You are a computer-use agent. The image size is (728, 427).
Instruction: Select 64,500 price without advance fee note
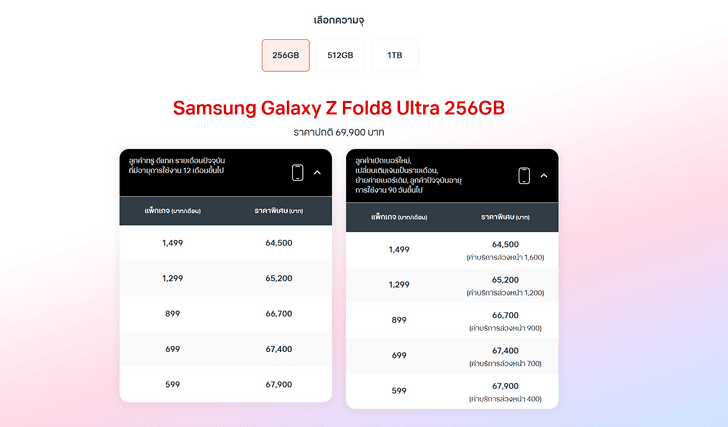pos(279,243)
